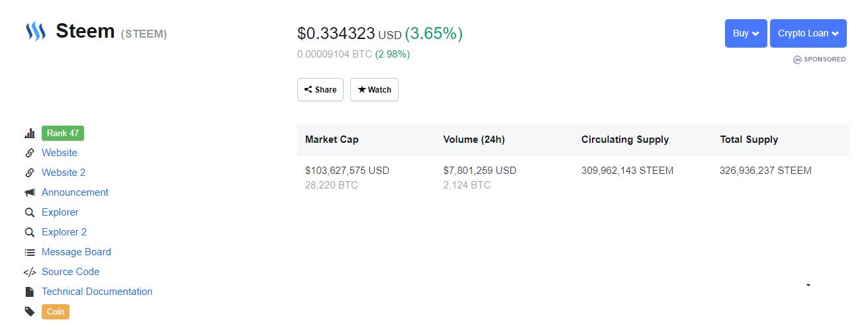Go to the Technical Documentation link
Screen dimensions: 868x324
(x=97, y=292)
